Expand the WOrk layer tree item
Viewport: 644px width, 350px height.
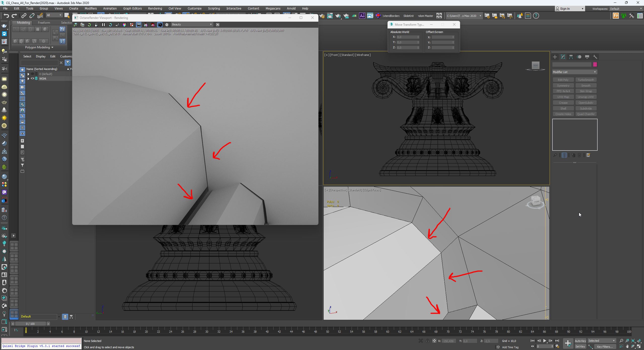(x=28, y=79)
